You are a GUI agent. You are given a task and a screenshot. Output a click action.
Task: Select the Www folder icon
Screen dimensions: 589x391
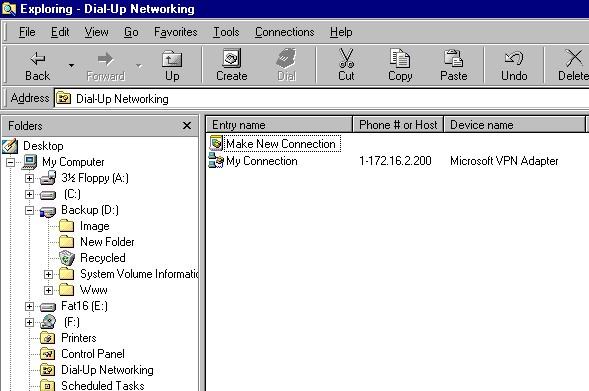pyautogui.click(x=66, y=290)
